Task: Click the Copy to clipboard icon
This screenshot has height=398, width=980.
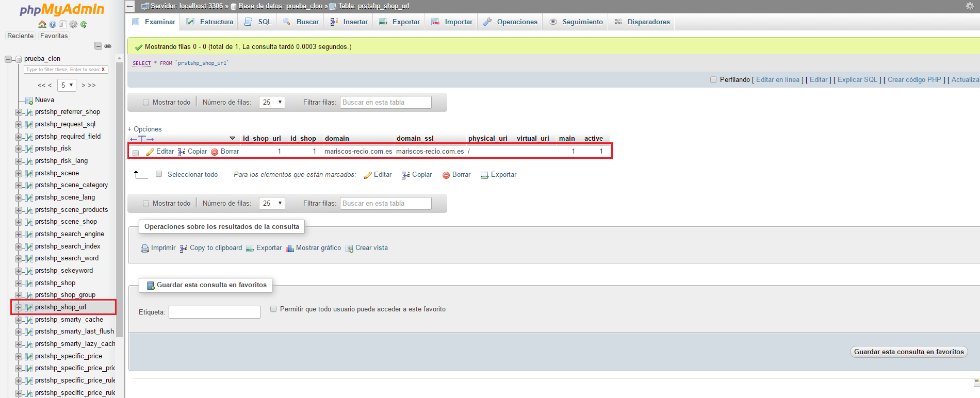Action: (184, 248)
